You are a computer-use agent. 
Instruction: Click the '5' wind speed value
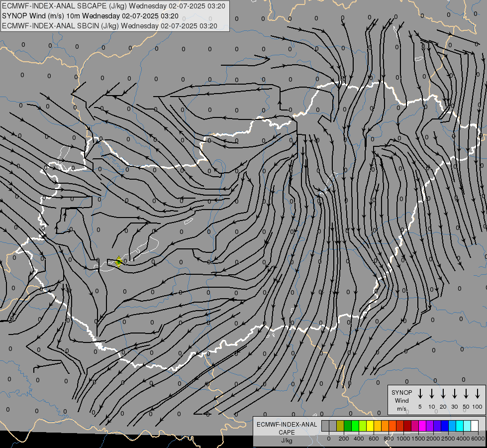[x=420, y=407]
